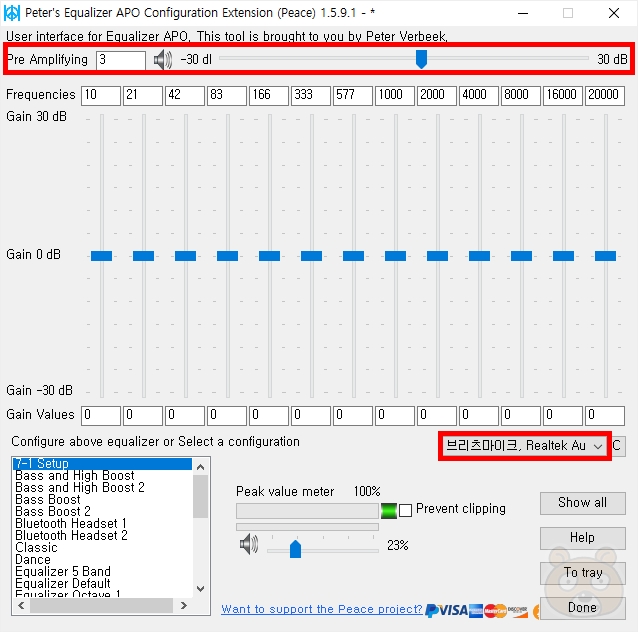
Task: Click the preset list scroll up arrow
Action: click(x=201, y=467)
